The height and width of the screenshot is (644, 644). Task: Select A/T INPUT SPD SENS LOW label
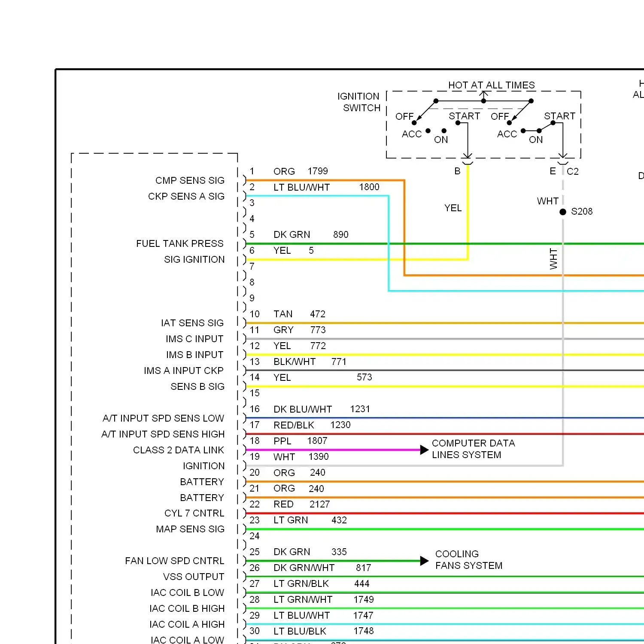pyautogui.click(x=163, y=418)
